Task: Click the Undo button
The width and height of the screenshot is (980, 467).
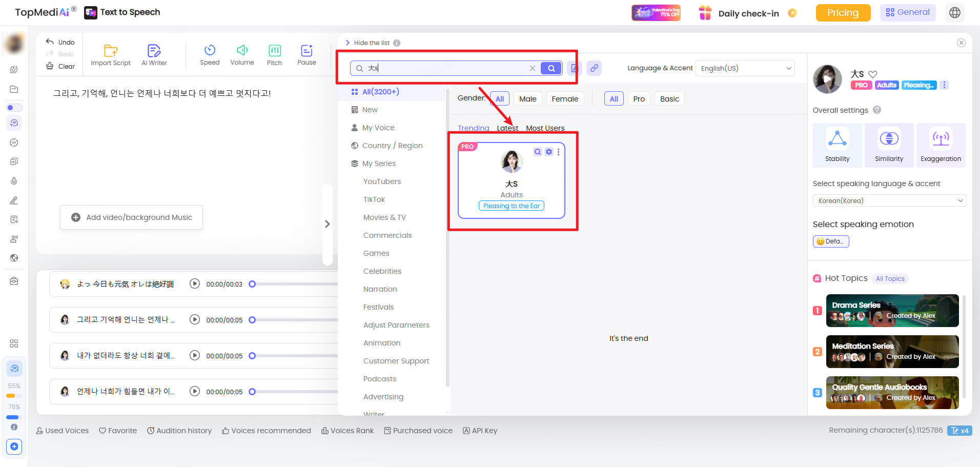Action: (x=60, y=42)
